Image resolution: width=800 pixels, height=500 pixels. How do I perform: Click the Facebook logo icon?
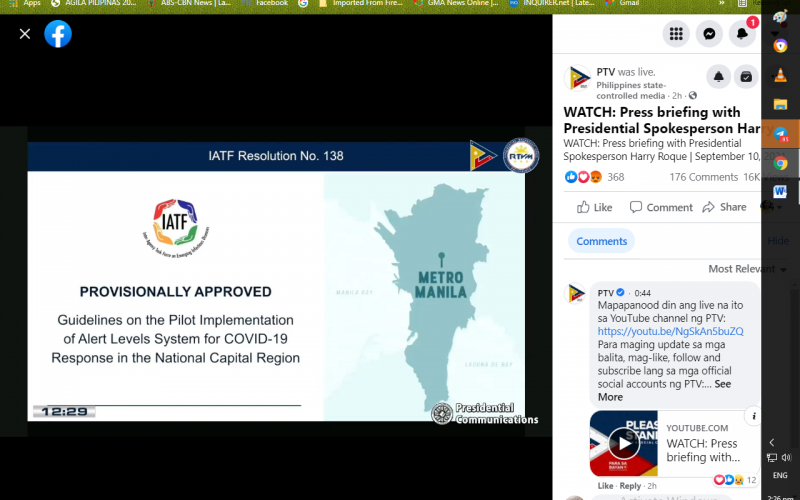pyautogui.click(x=58, y=34)
